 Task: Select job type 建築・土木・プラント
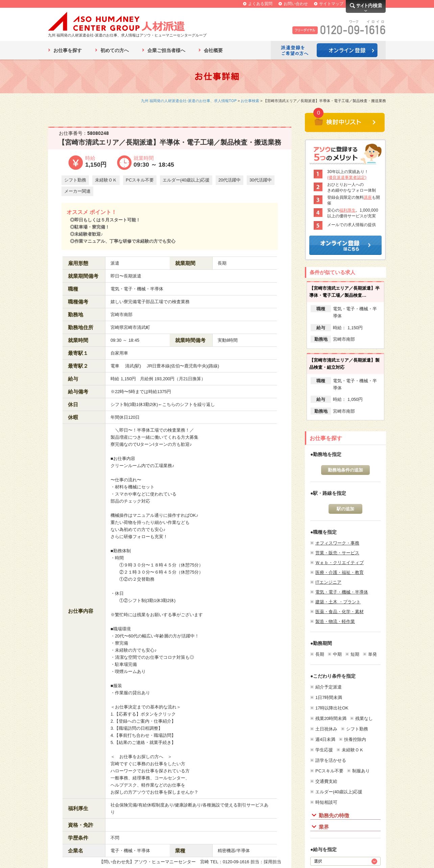(338, 602)
